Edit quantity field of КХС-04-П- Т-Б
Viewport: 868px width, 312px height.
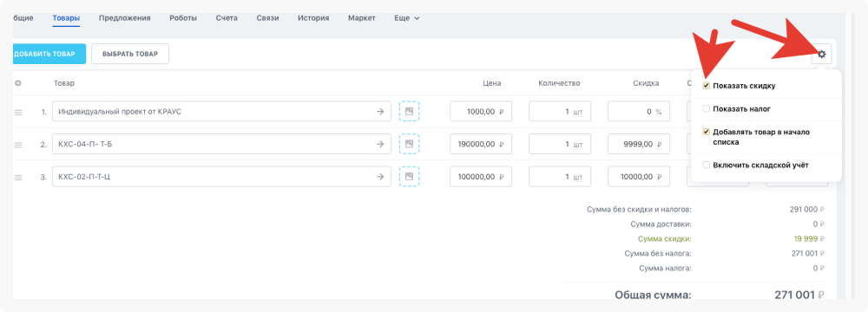560,144
